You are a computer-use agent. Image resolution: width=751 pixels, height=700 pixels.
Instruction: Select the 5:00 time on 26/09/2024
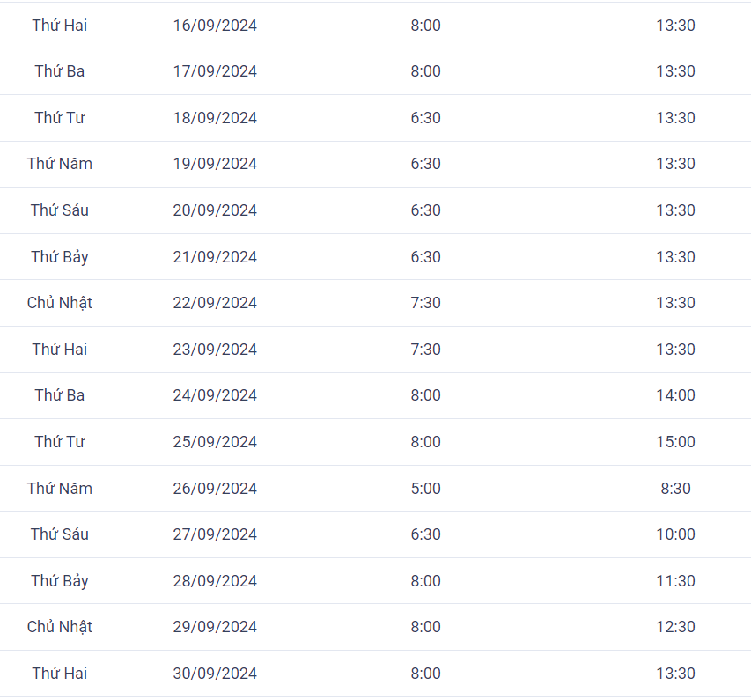425,488
